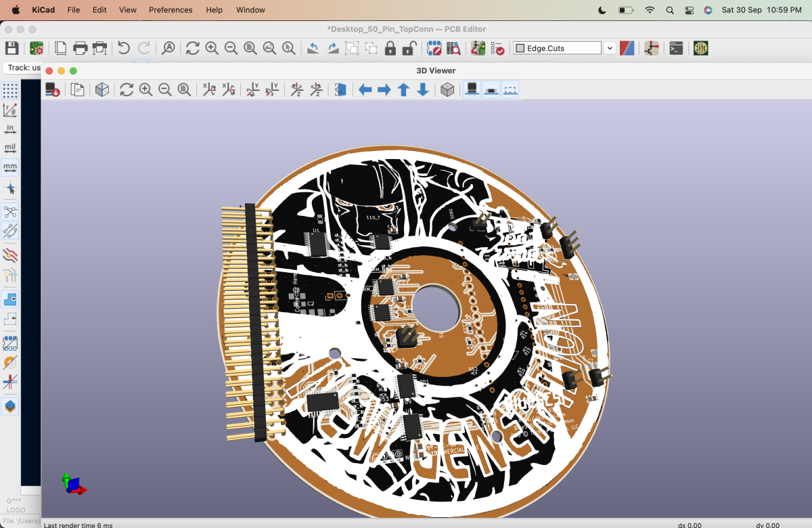812x528 pixels.
Task: Open Find text tool in PCB Editor
Action: (168, 48)
